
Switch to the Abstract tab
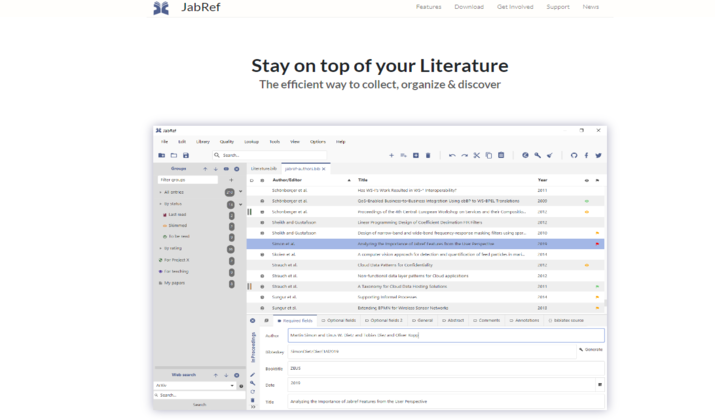coord(453,321)
